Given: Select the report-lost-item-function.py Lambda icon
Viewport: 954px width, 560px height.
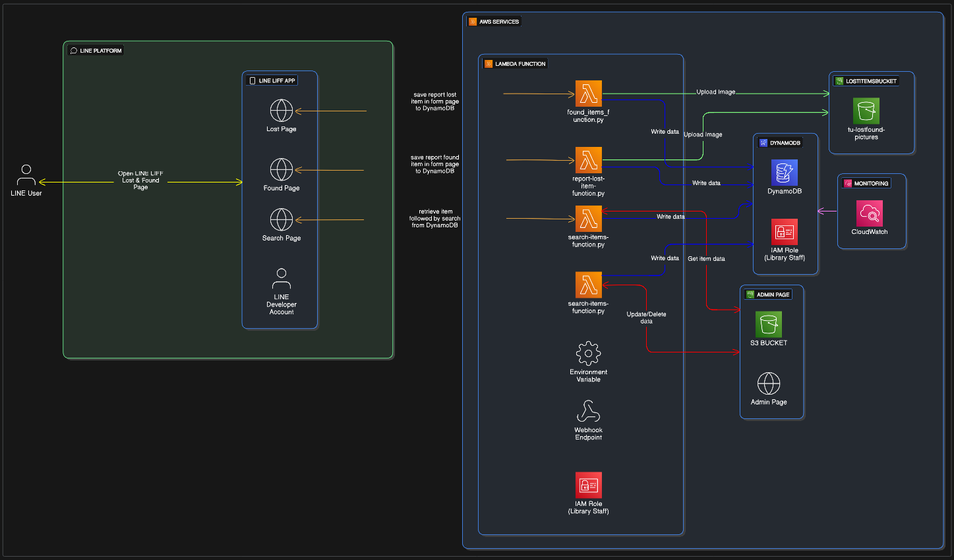Looking at the screenshot, I should pos(589,160).
